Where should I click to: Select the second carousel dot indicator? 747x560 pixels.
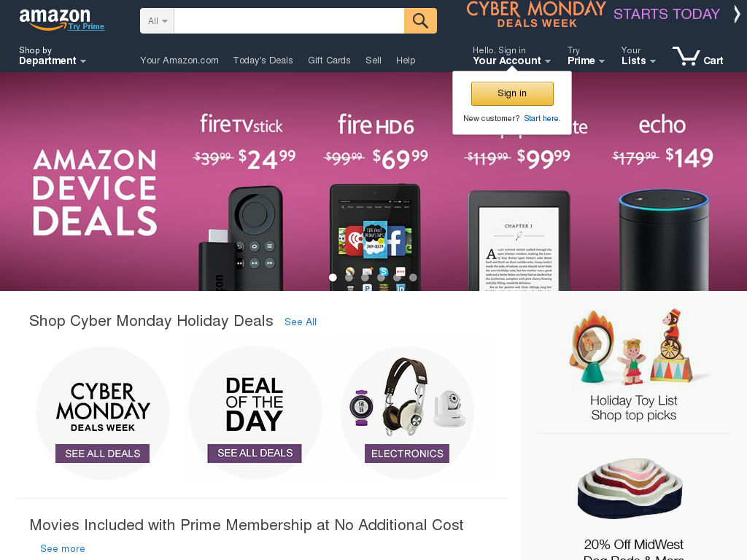[x=349, y=277]
